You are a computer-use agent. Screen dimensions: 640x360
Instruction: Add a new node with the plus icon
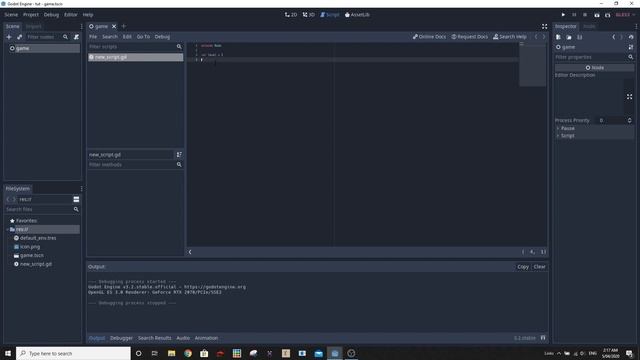point(9,37)
